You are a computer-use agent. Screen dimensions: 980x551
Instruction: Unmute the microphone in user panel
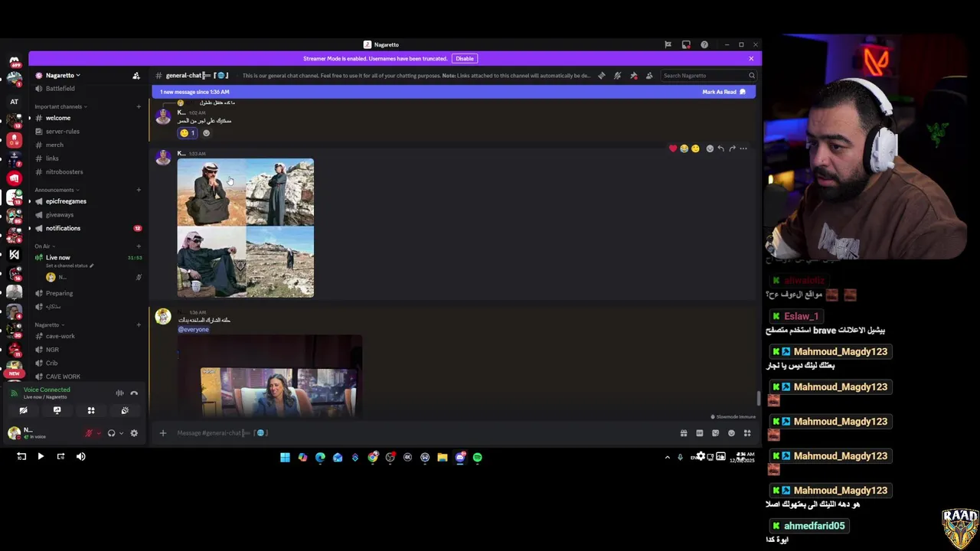[x=89, y=433]
